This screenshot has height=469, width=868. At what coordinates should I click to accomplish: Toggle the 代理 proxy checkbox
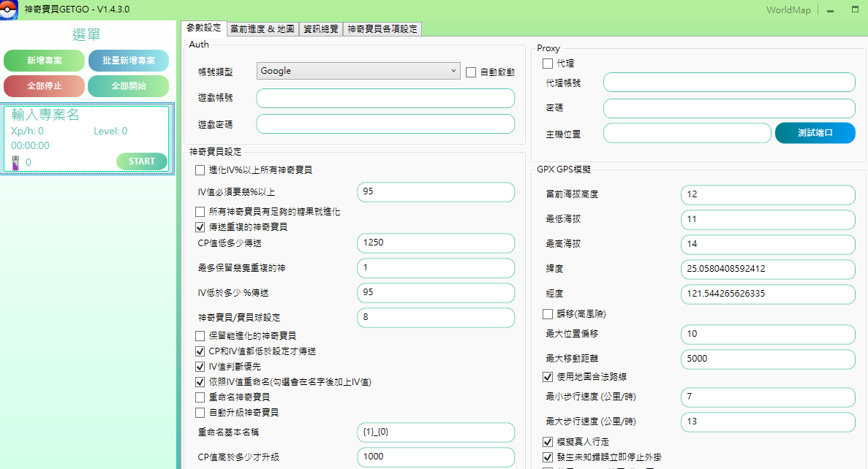click(x=548, y=64)
